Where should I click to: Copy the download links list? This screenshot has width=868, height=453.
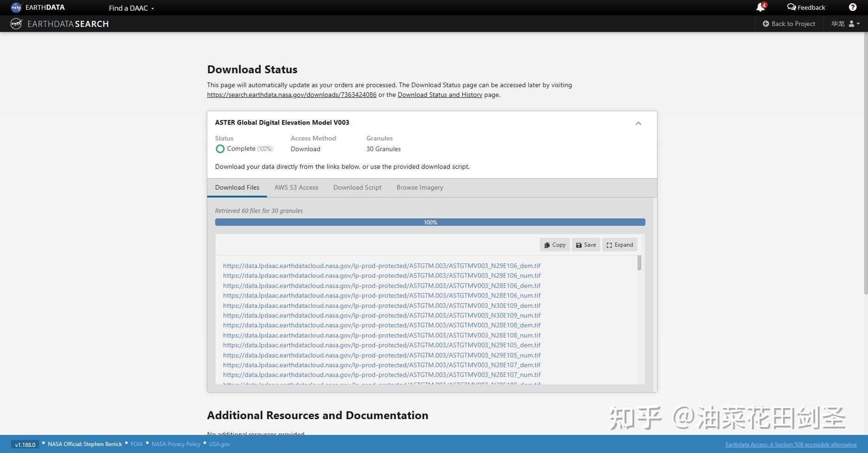[x=555, y=245]
